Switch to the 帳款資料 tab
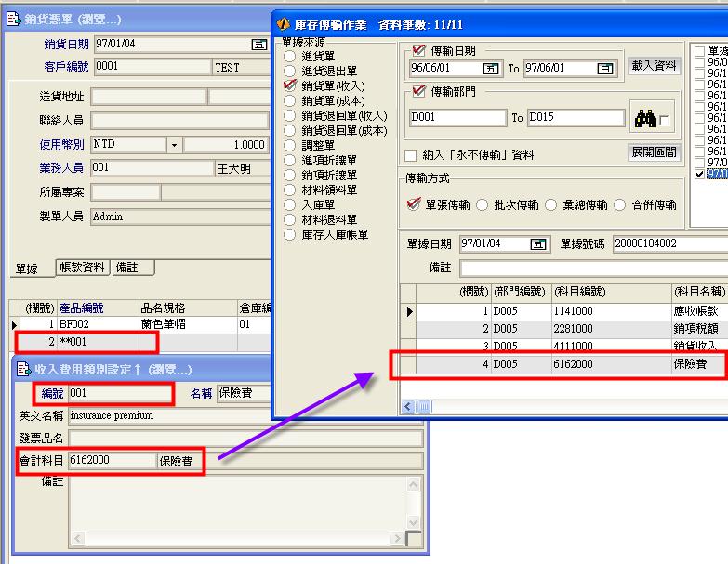Screen dimensions: 728x564 point(82,268)
